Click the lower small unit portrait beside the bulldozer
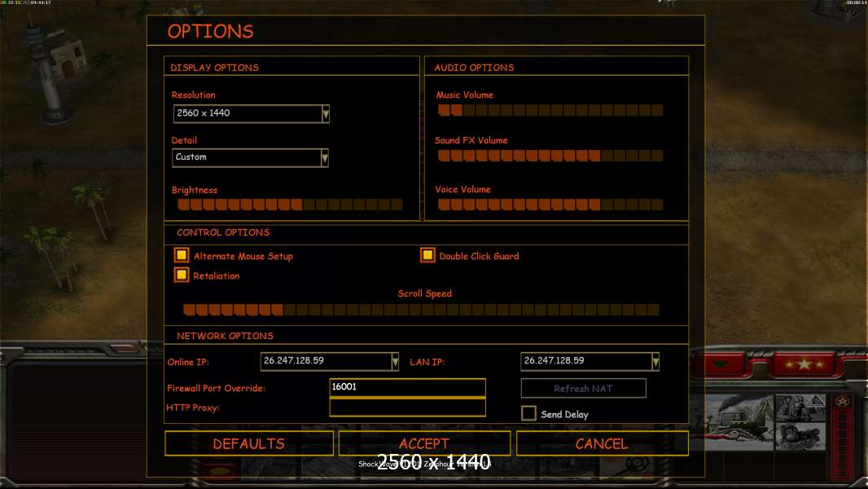 pyautogui.click(x=800, y=437)
